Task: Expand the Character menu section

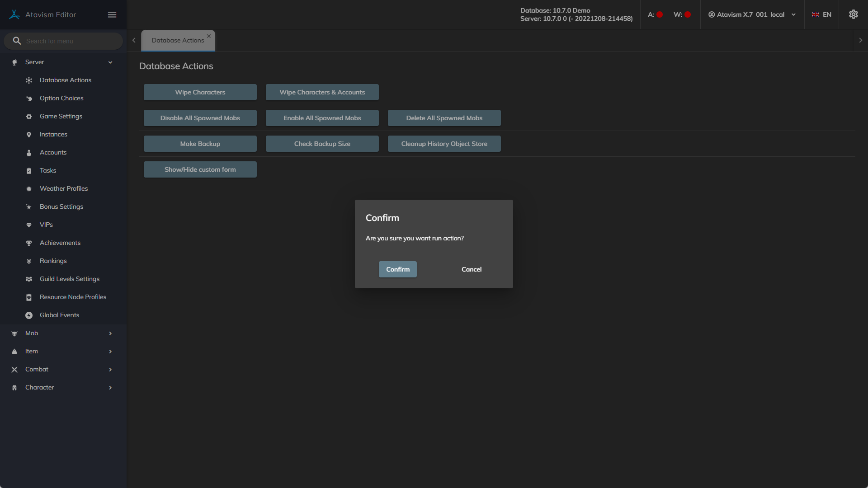Action: [110, 388]
